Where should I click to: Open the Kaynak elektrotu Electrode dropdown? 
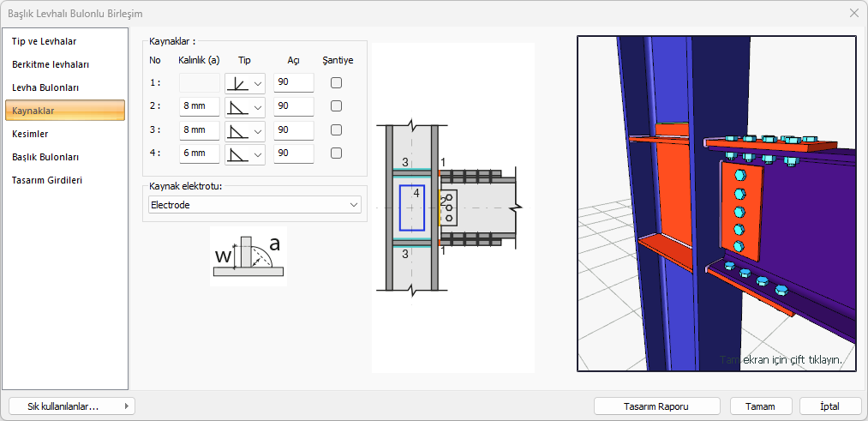click(353, 205)
